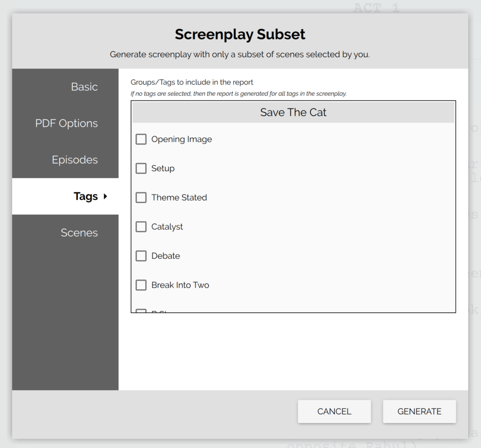Click the arrow icon beside Tags
This screenshot has width=481, height=448.
point(105,196)
